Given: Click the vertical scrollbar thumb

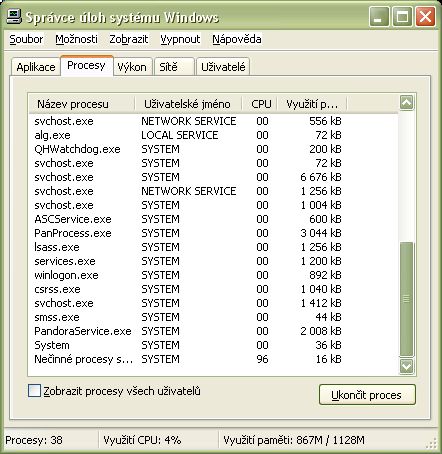Looking at the screenshot, I should point(407,299).
